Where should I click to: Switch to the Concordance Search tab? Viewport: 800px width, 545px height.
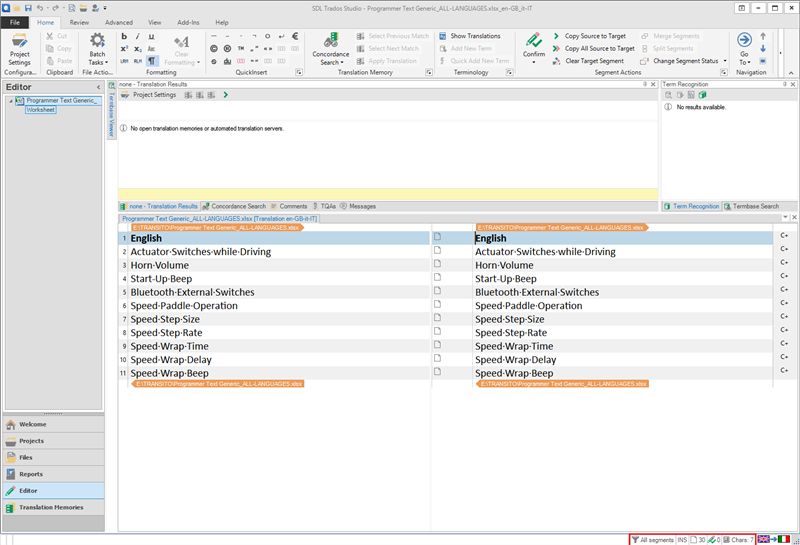(234, 206)
